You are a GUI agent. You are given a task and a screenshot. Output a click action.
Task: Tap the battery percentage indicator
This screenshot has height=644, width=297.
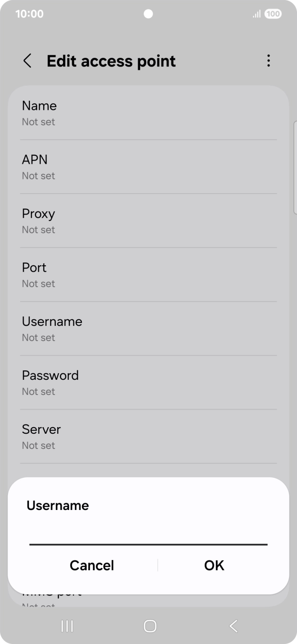pos(272,14)
